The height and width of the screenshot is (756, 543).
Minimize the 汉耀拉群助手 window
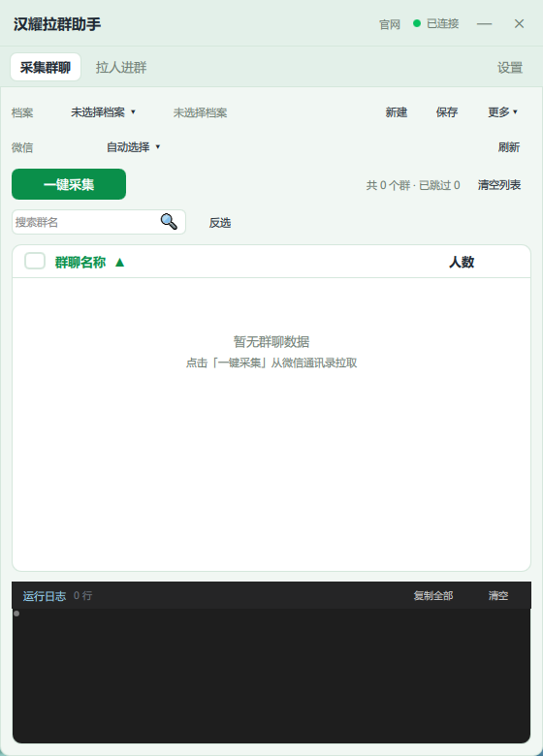(x=484, y=23)
